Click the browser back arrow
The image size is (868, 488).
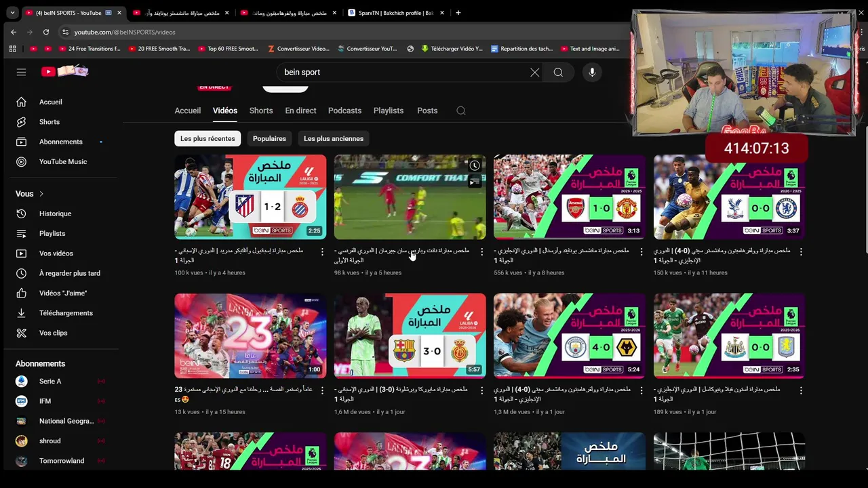tap(14, 32)
